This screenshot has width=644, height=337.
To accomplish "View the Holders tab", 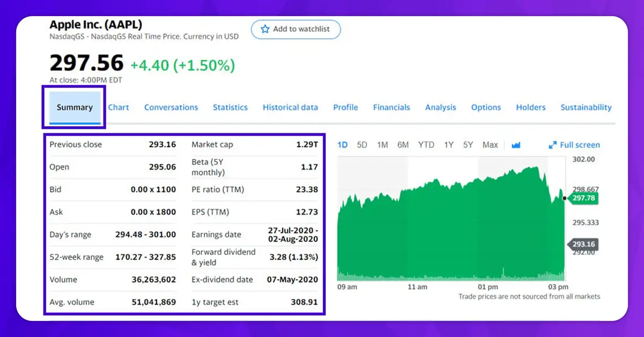I will (531, 107).
